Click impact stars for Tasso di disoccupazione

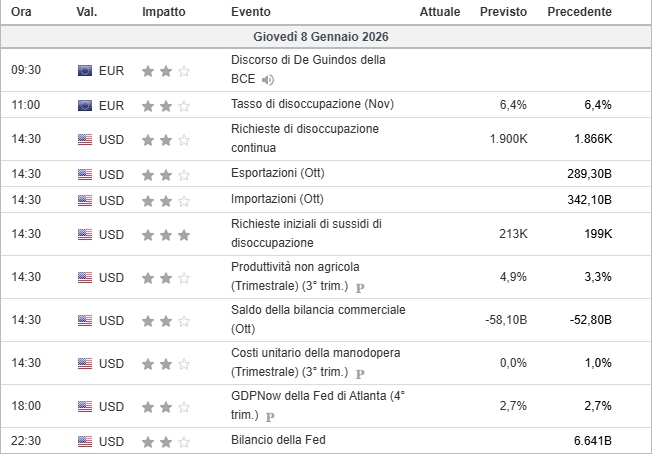(x=164, y=104)
